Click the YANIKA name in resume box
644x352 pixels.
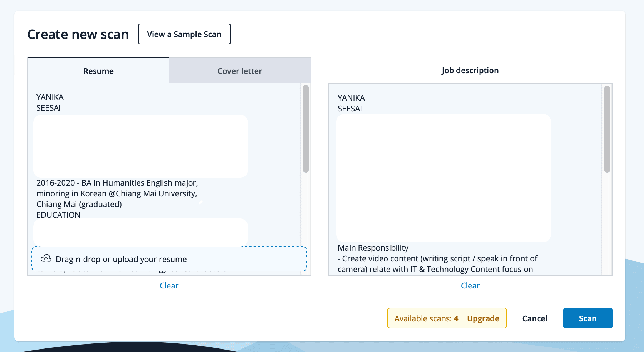(50, 97)
